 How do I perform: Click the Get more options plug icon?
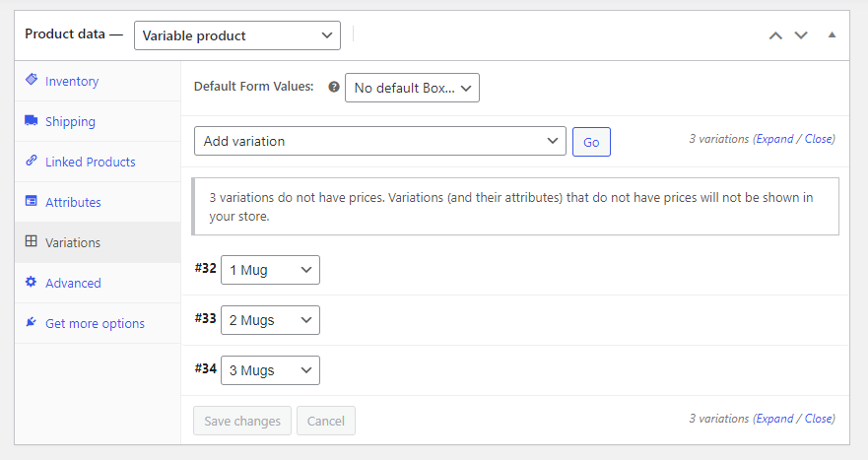(32, 323)
